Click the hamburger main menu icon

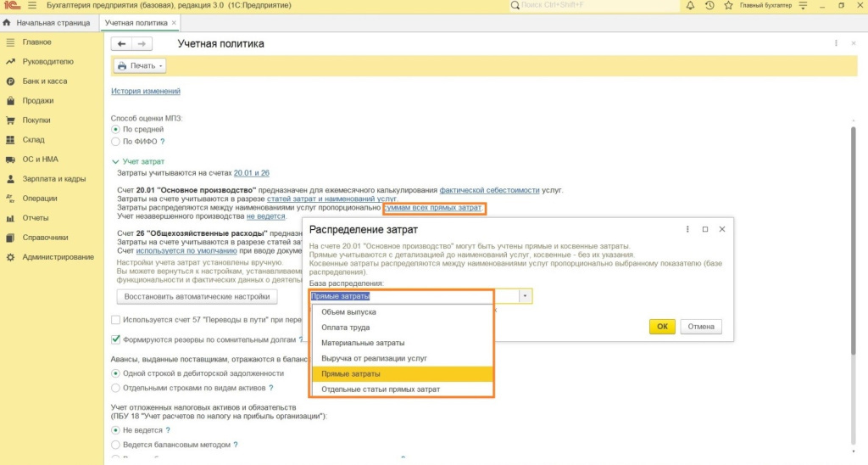[x=31, y=6]
